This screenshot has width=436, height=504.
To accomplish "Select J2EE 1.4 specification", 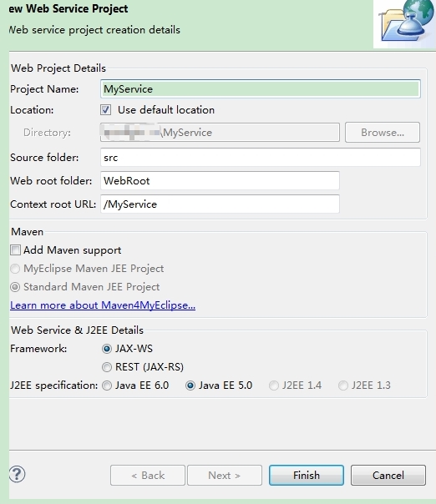I will 274,386.
